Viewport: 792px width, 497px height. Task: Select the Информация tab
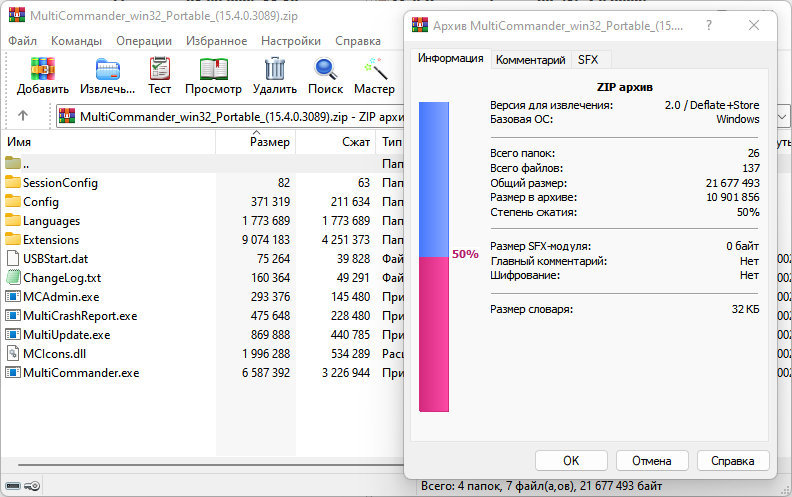451,58
